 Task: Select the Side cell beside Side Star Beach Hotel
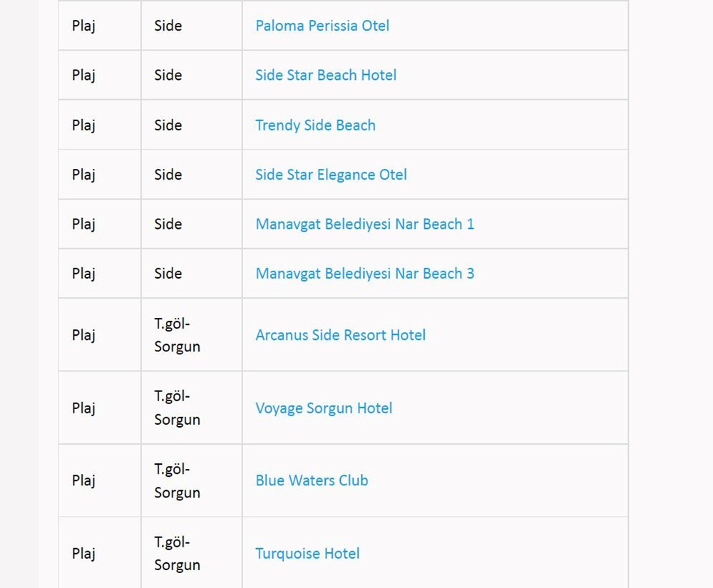[168, 76]
